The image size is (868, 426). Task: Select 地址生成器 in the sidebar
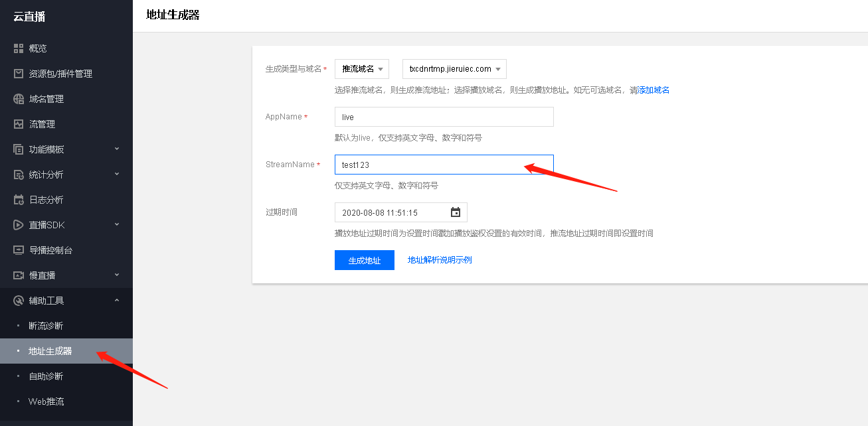point(66,351)
